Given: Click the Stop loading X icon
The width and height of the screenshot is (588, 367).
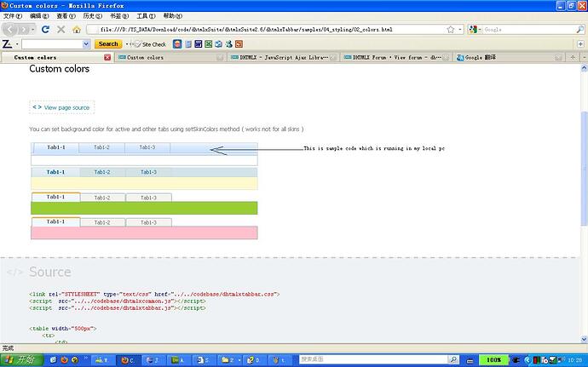Looking at the screenshot, I should click(61, 29).
